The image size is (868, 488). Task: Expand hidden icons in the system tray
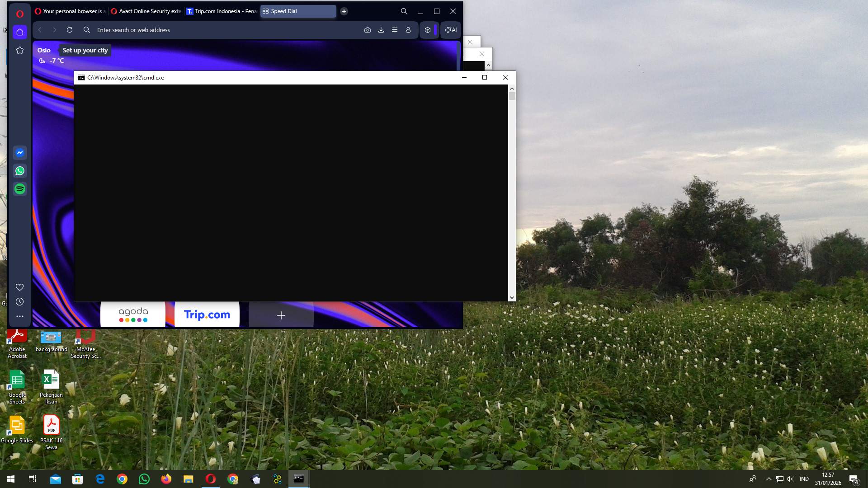click(769, 479)
